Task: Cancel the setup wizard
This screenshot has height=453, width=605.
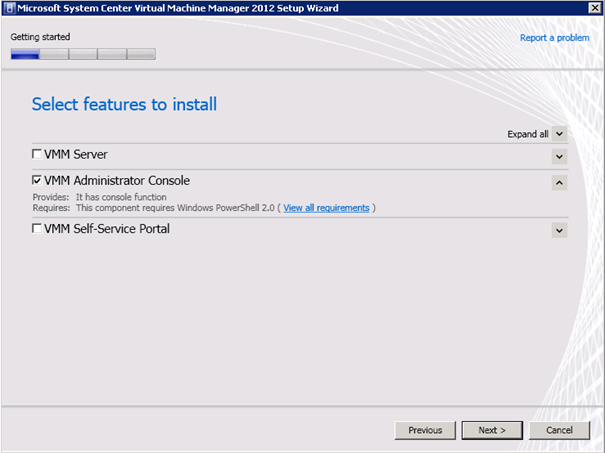Action: coord(559,430)
